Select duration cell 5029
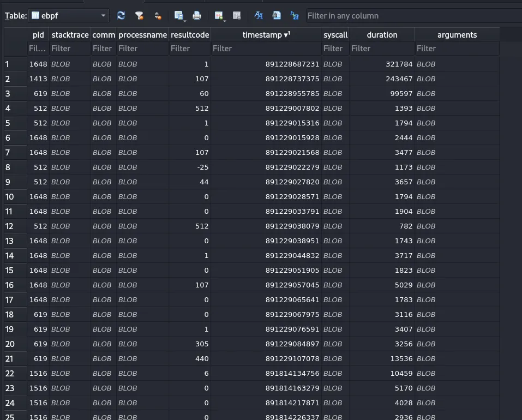The width and height of the screenshot is (522, 420). click(x=382, y=285)
